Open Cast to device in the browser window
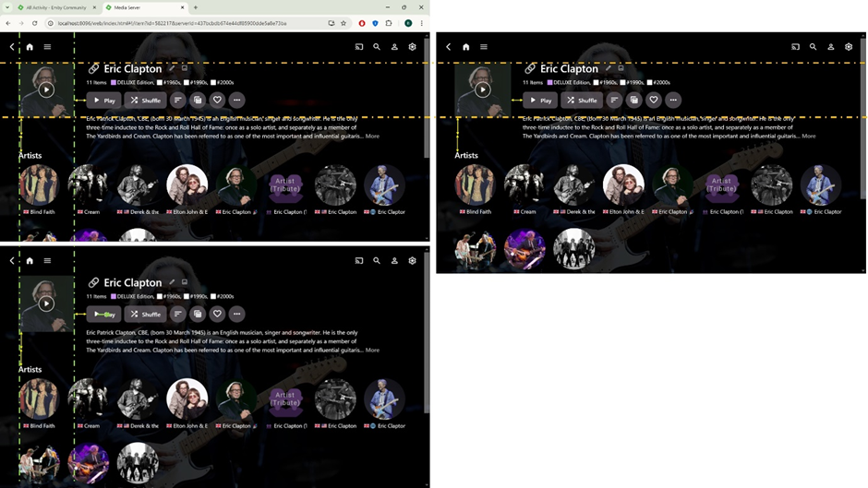 point(359,47)
